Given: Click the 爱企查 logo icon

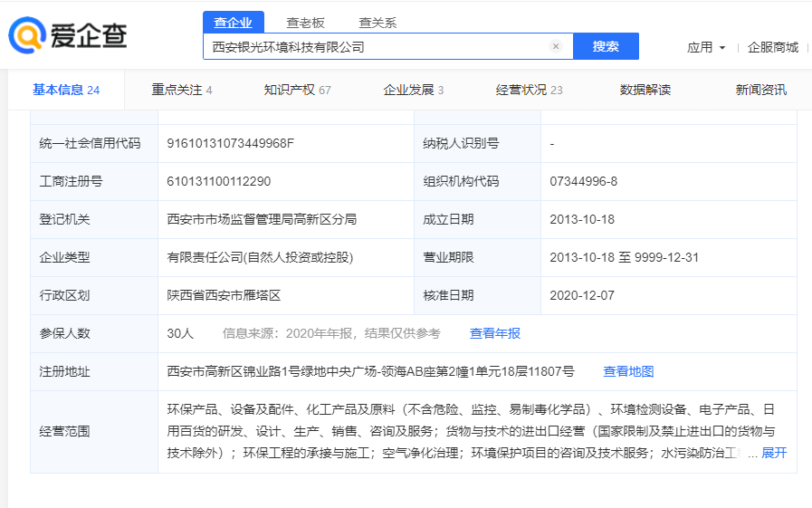Looking at the screenshot, I should [27, 36].
